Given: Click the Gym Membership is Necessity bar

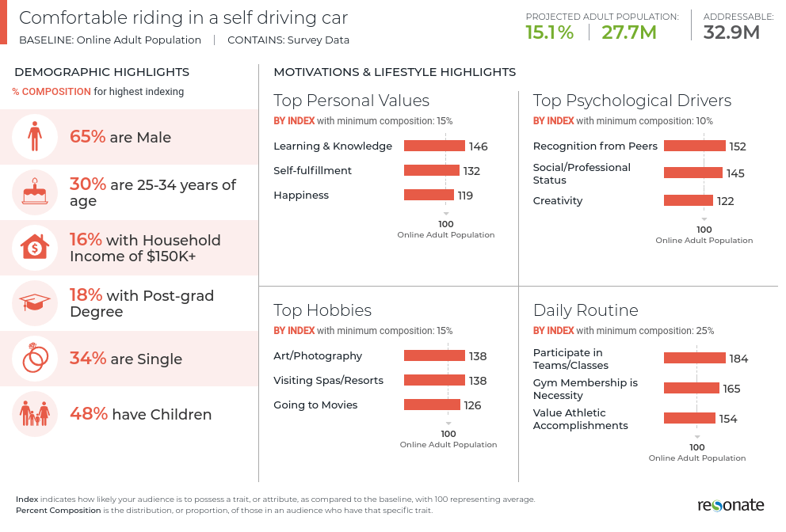Looking at the screenshot, I should point(691,389).
